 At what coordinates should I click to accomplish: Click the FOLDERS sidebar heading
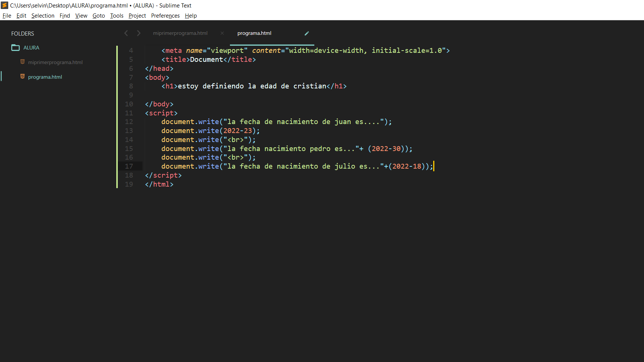coord(23,33)
